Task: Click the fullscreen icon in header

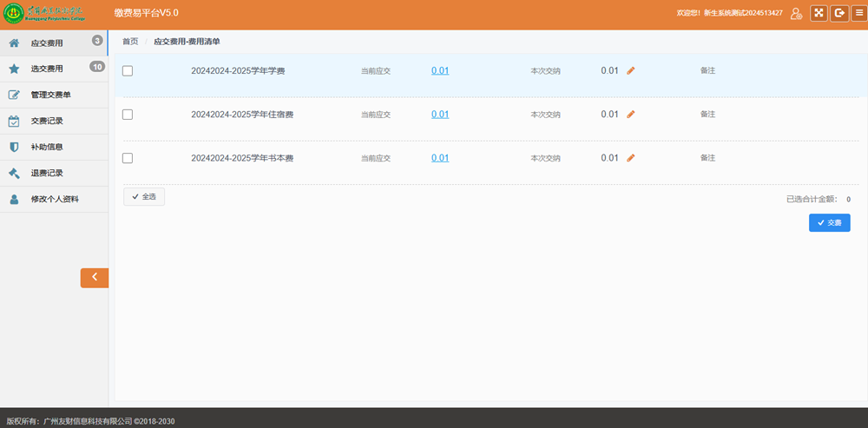Action: pyautogui.click(x=819, y=13)
